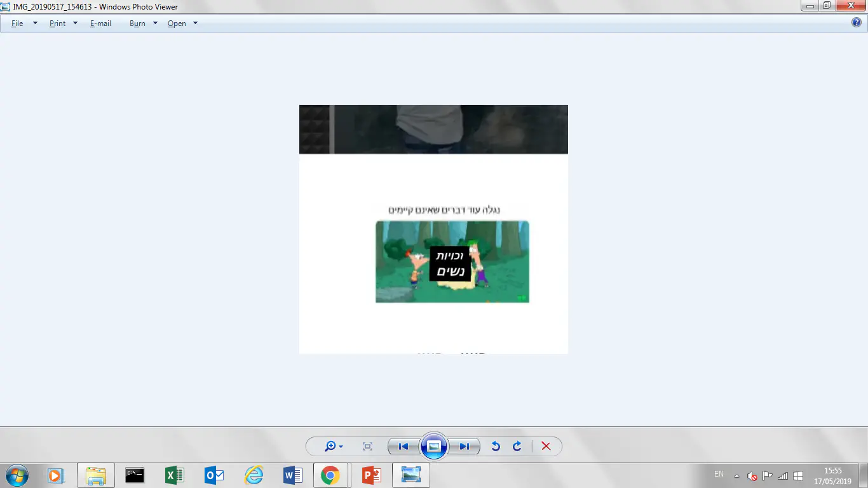The width and height of the screenshot is (868, 488).
Task: Switch to Word on the taskbar
Action: coord(292,475)
